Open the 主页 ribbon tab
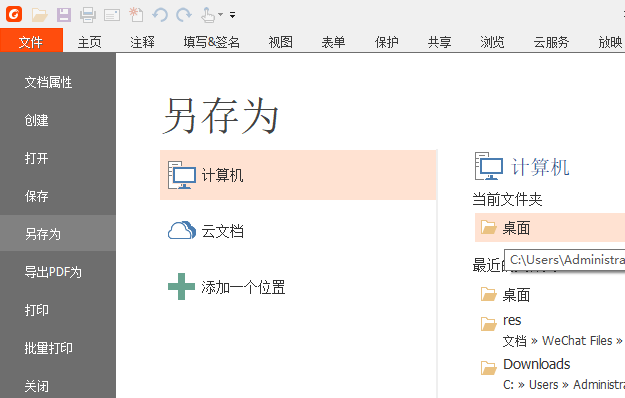Screen dimensions: 625x398 pyautogui.click(x=89, y=42)
